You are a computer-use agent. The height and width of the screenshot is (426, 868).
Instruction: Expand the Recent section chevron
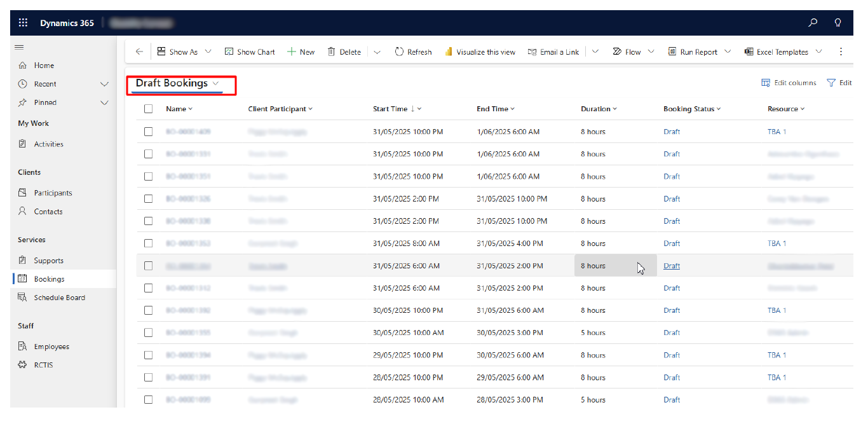[x=105, y=84]
